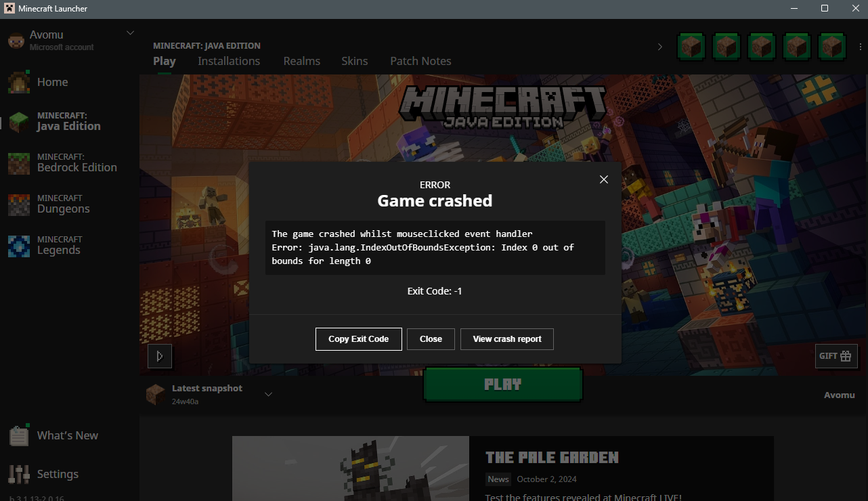
Task: Click the green PLAY button
Action: [503, 385]
